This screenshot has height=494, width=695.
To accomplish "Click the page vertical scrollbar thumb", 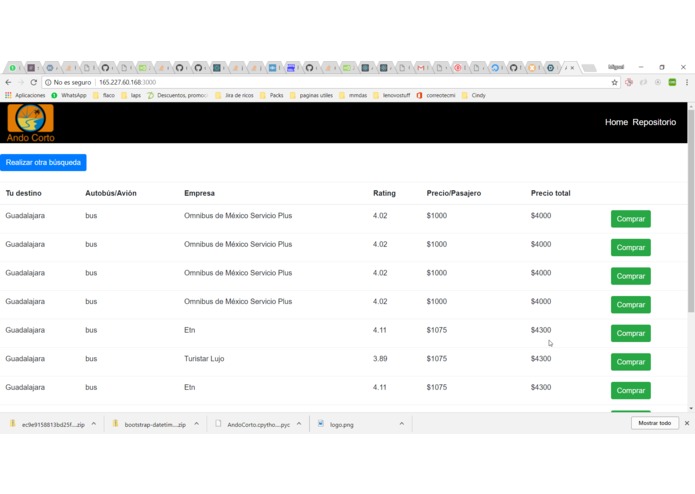I will pyautogui.click(x=691, y=210).
